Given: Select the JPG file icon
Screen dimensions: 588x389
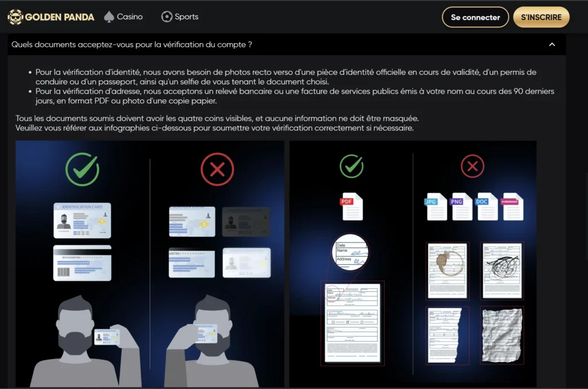Looking at the screenshot, I should [436, 207].
